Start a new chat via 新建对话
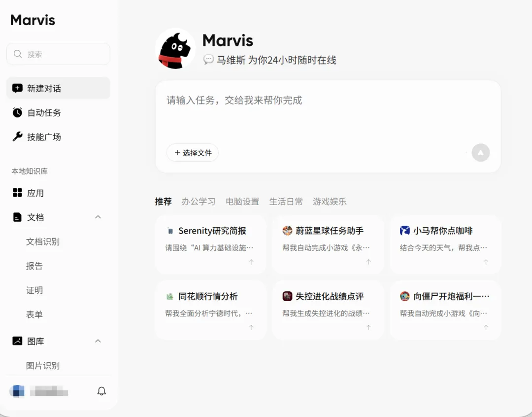The height and width of the screenshot is (417, 532). coord(58,88)
